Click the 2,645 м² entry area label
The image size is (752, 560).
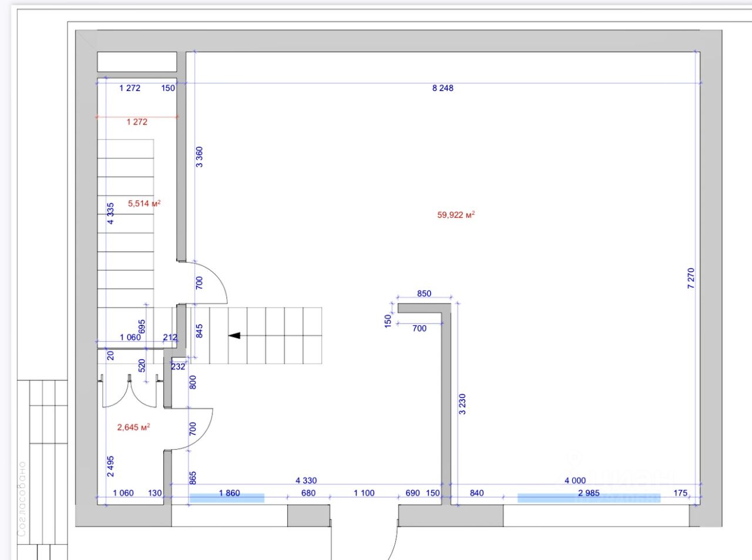(x=133, y=427)
